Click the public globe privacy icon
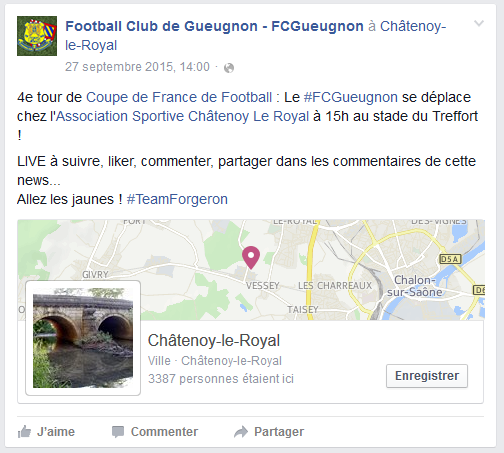The width and height of the screenshot is (504, 453). [229, 68]
